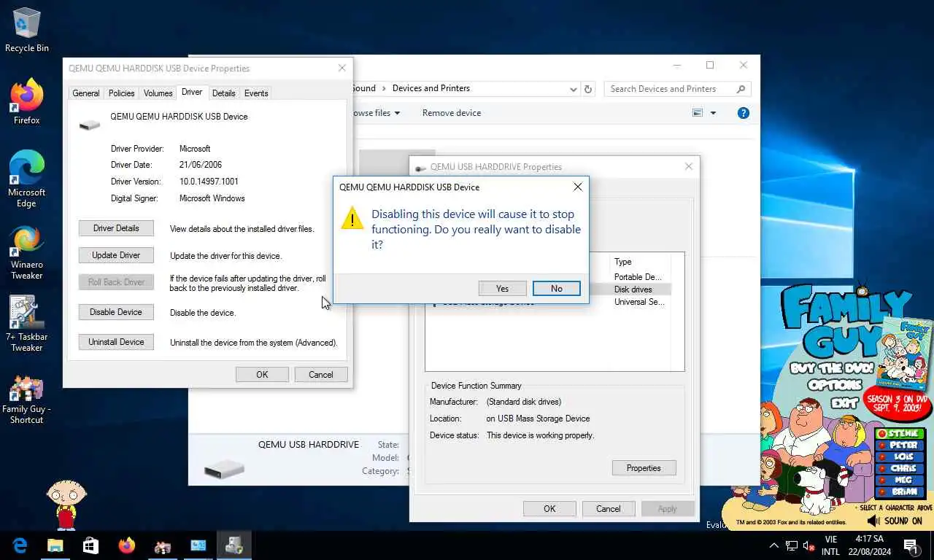934x560 pixels.
Task: Open the Microsoft Edge desktop icon
Action: click(x=27, y=179)
